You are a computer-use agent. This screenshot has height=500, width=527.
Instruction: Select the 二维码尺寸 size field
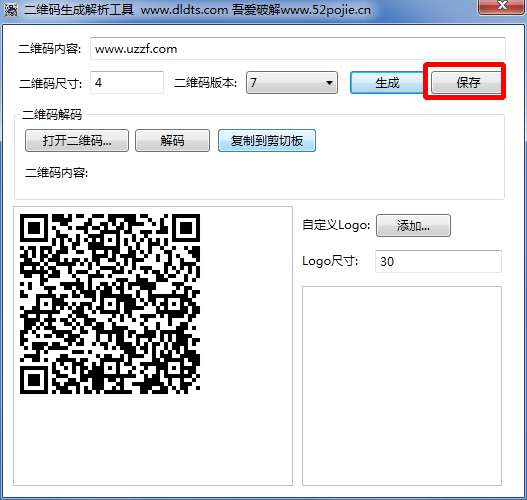click(127, 83)
